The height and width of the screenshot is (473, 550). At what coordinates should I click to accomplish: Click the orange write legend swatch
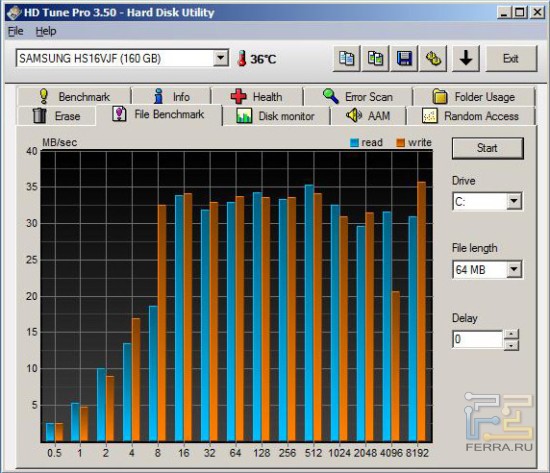400,143
